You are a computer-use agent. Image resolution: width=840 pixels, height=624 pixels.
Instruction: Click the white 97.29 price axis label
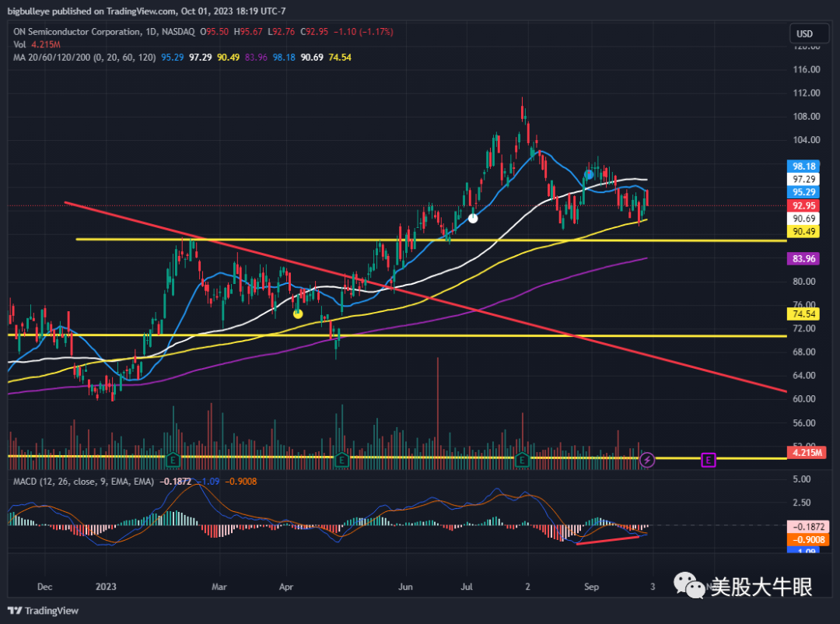(803, 179)
